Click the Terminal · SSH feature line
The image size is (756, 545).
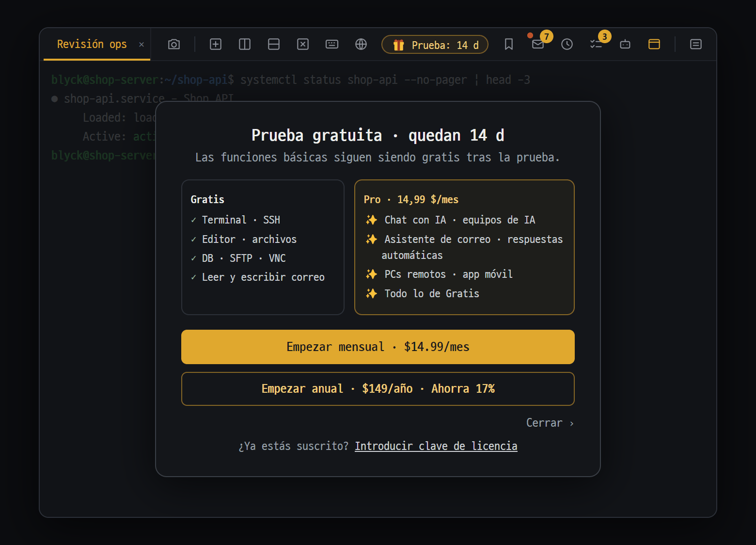coord(236,220)
